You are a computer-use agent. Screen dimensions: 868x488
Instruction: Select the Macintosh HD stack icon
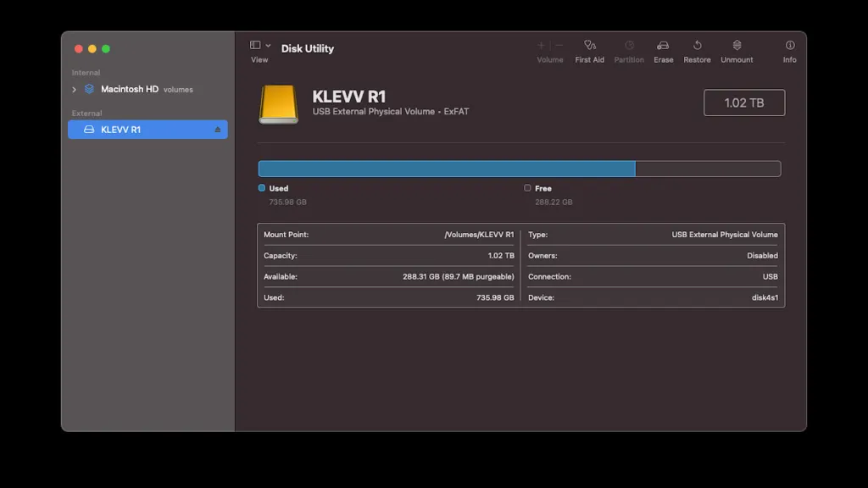click(89, 89)
